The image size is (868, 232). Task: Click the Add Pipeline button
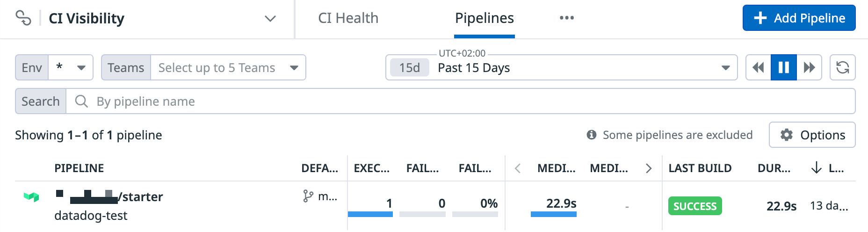799,18
